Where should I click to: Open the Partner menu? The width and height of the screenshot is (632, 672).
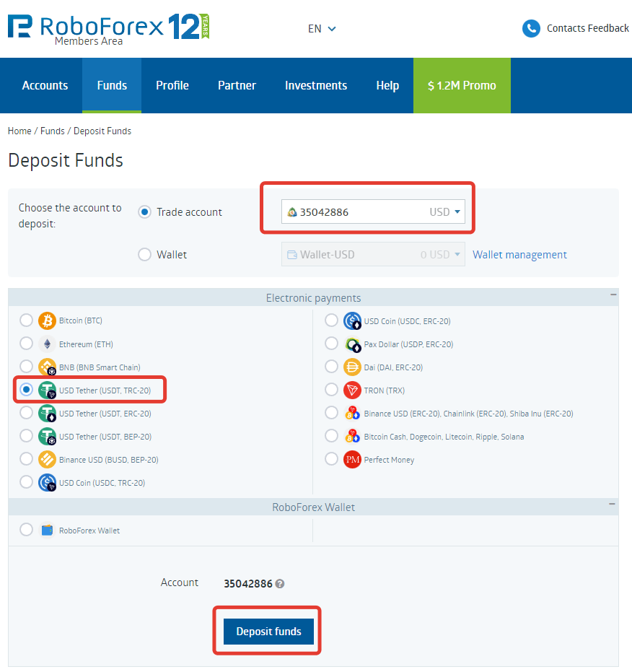(x=237, y=85)
